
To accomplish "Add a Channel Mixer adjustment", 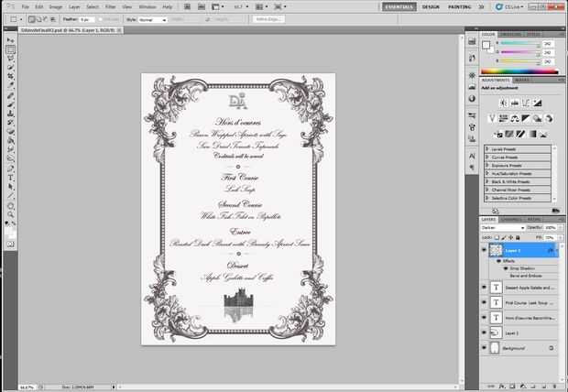I will click(549, 118).
